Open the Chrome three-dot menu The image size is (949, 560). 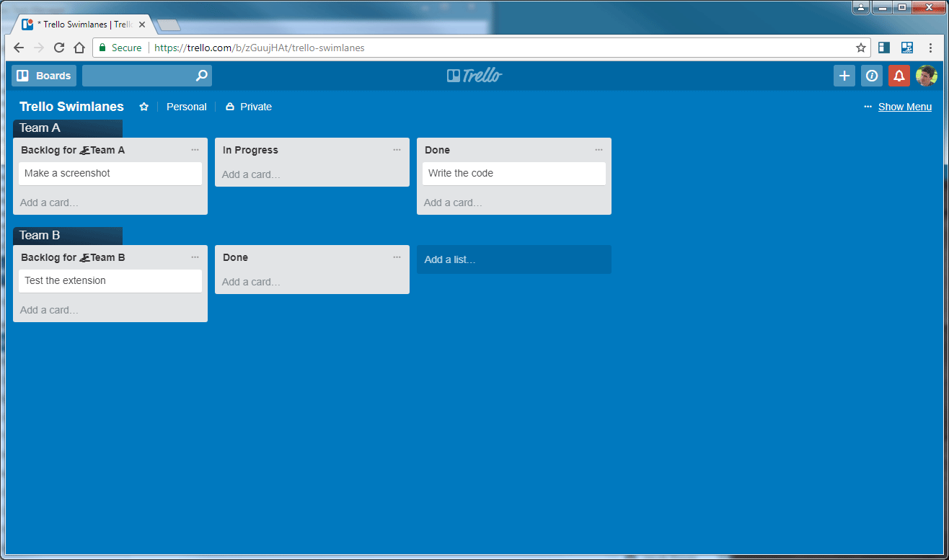[930, 48]
